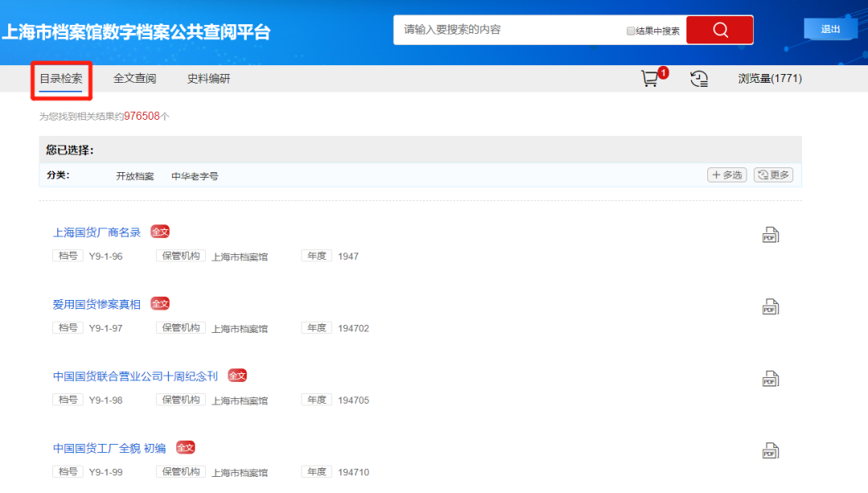Select the 中华老字号 category filter
The image size is (868, 493).
pos(194,176)
